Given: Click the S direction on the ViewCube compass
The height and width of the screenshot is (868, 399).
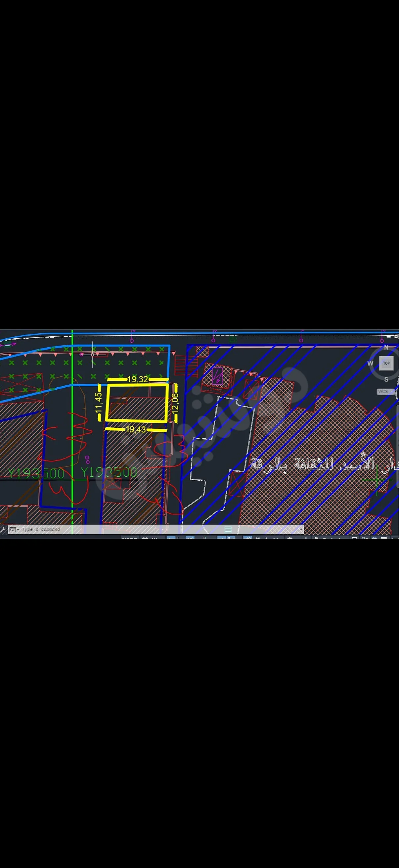Looking at the screenshot, I should click(x=386, y=379).
